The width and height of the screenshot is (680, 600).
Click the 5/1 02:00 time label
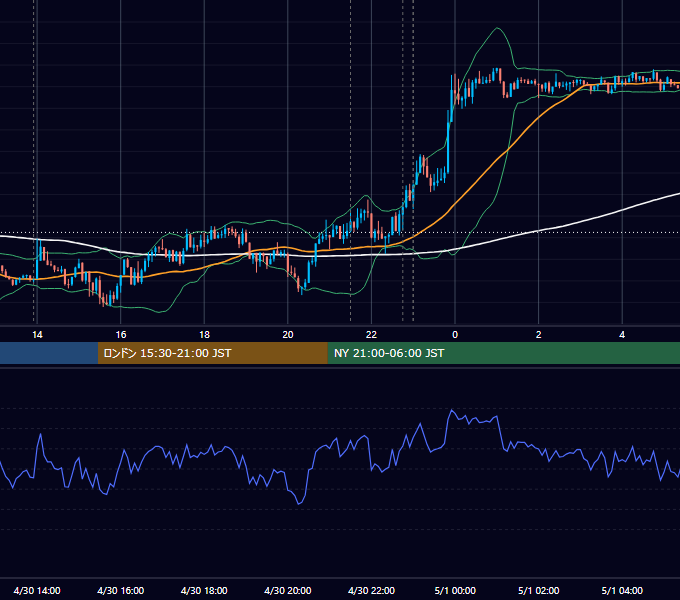coord(539,590)
